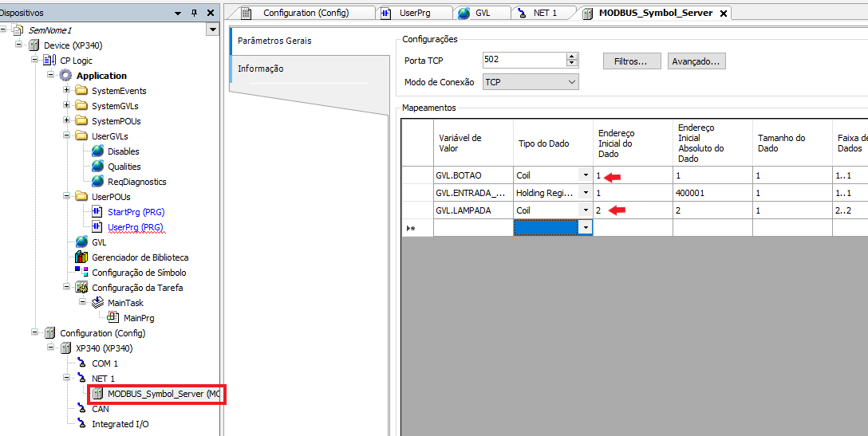Screen dimensions: 868x436
Task: Click the MODBUS_Symbol_Server device icon in tree
Action: (x=97, y=394)
